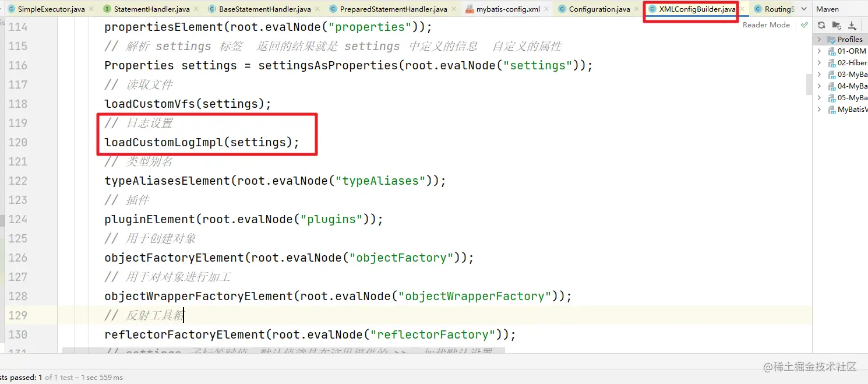
Task: Click the PreparedStatementHandler.java class icon
Action: tap(333, 9)
